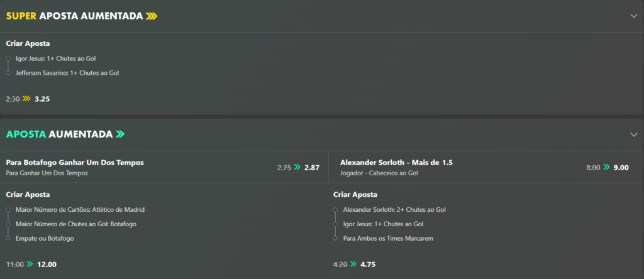Click Para Ambos os Times Marcarem selection

(388, 238)
